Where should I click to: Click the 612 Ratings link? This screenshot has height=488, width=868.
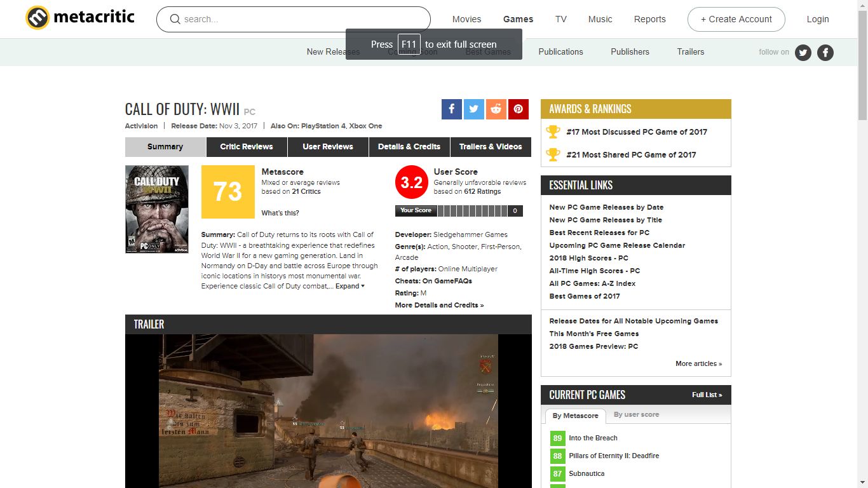[482, 191]
